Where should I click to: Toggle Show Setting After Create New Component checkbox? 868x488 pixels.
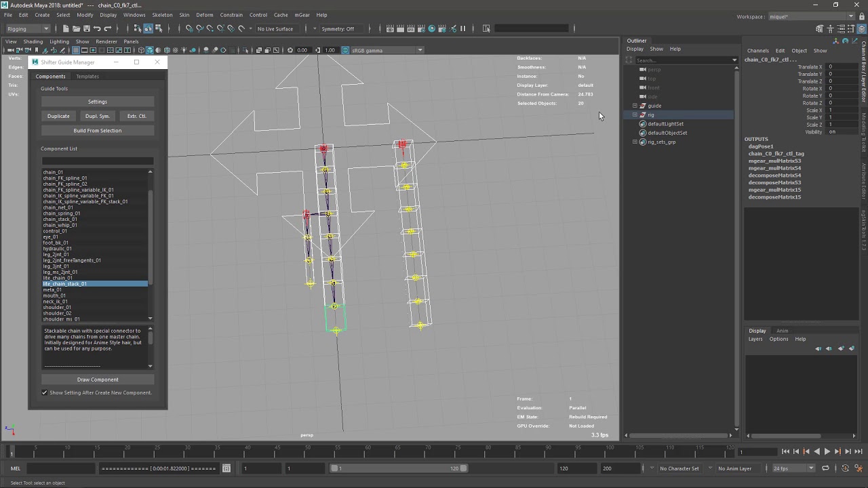[45, 392]
